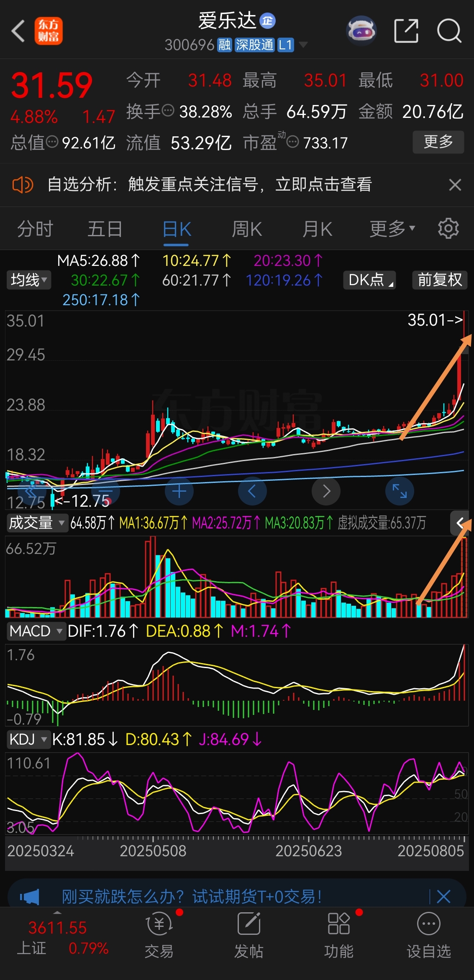
Task: Move chart cursor left with arrow button
Action: click(252, 491)
